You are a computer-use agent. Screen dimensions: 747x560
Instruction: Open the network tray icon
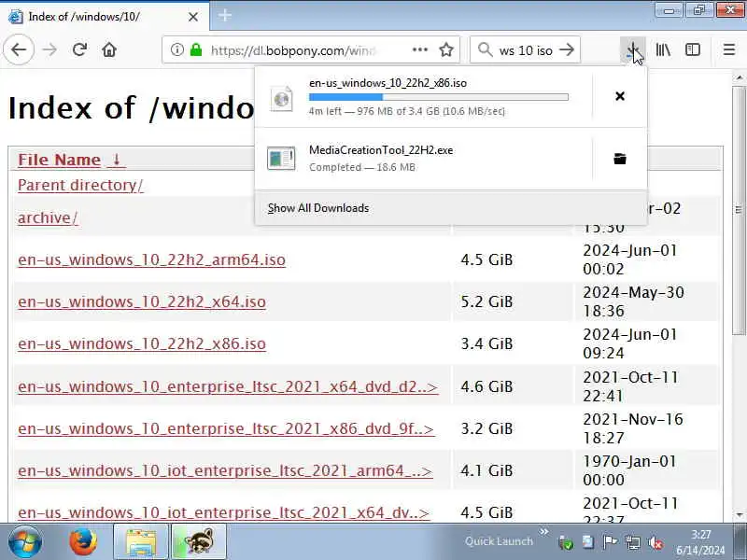[633, 542]
